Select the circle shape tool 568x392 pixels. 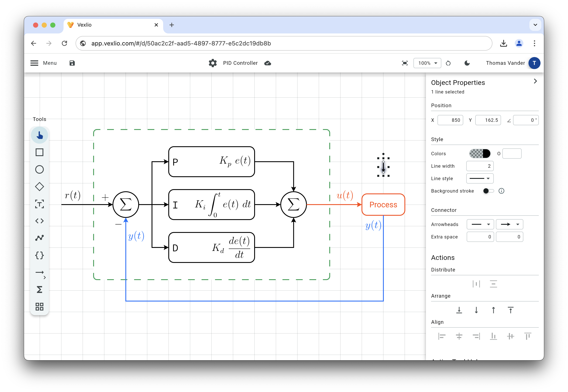[39, 170]
